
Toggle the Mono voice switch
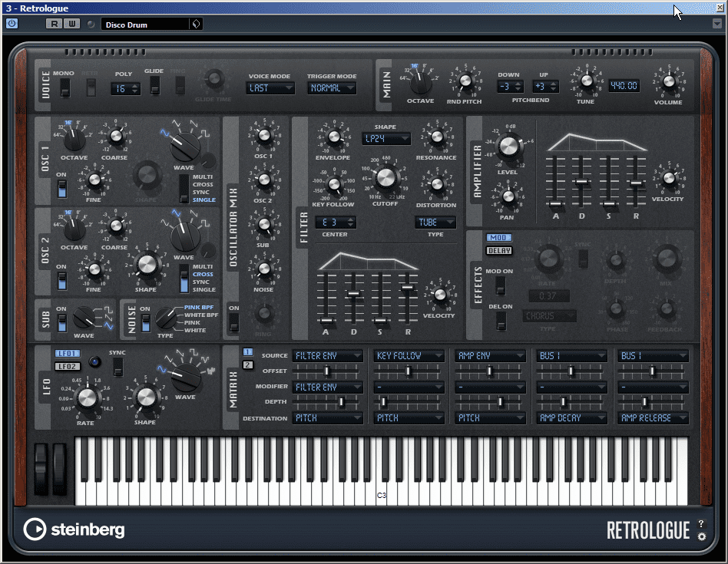pyautogui.click(x=65, y=87)
